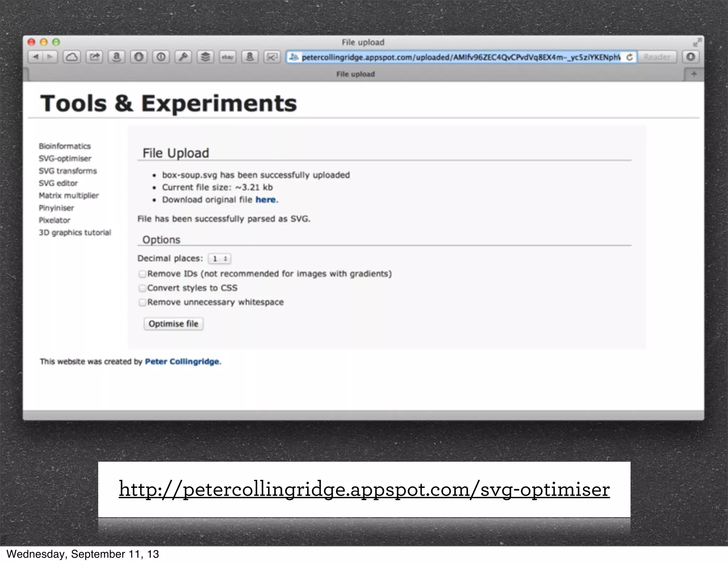Click the site icon in address bar

(294, 57)
